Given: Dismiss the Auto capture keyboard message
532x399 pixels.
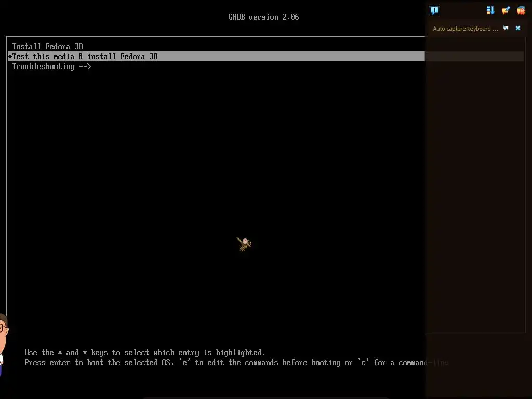Looking at the screenshot, I should [x=518, y=28].
